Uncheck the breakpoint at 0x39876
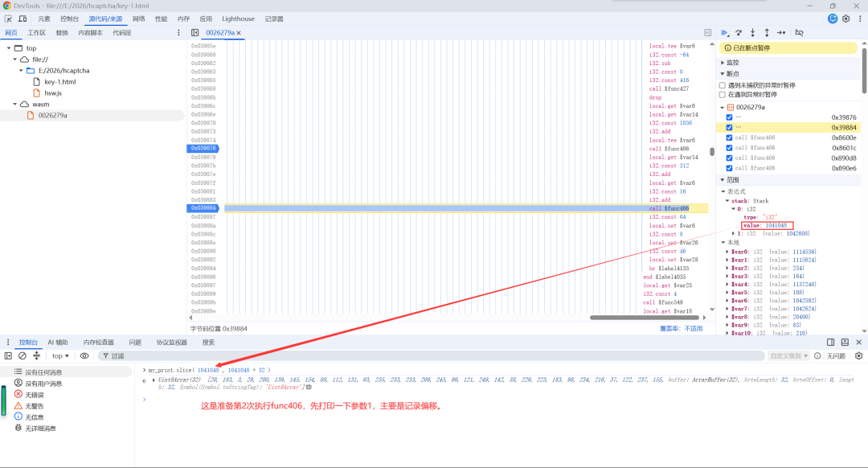This screenshot has height=468, width=868. 729,117
